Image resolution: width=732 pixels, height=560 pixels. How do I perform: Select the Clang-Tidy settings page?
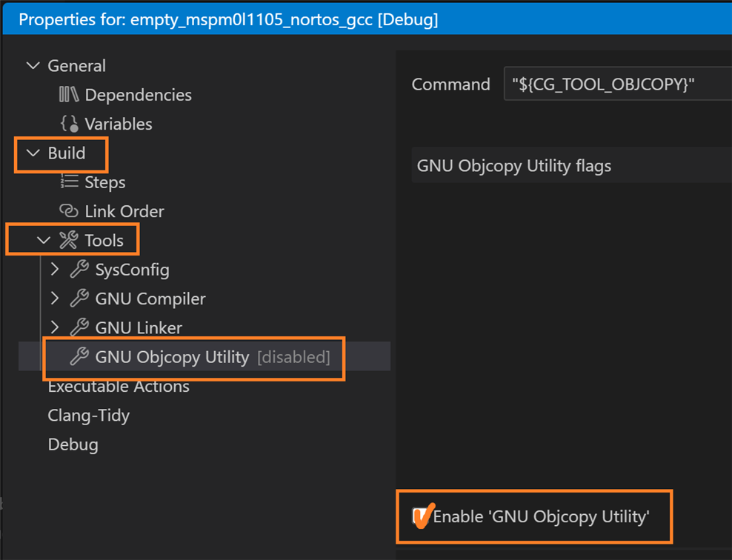89,416
